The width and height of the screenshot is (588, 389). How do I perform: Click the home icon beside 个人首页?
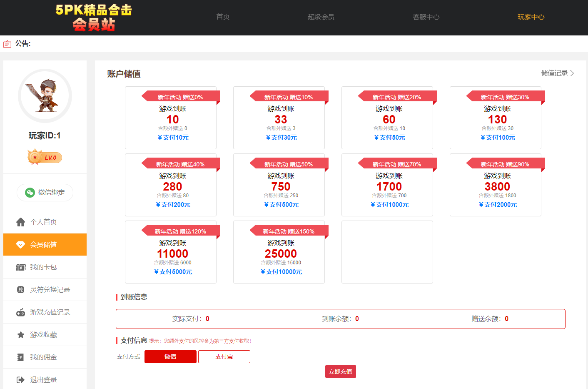(20, 222)
